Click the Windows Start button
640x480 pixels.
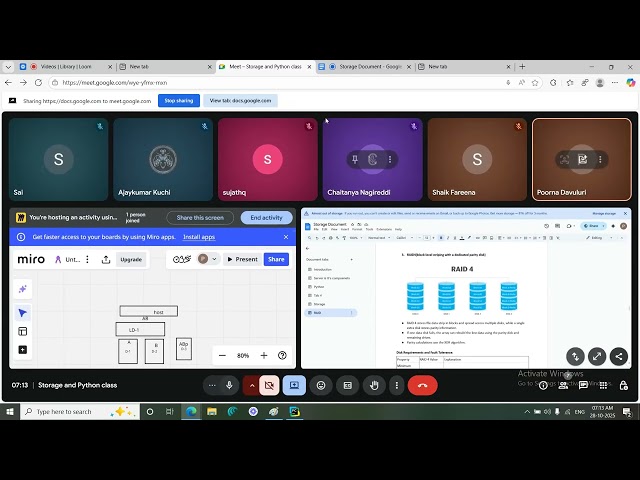tap(10, 412)
